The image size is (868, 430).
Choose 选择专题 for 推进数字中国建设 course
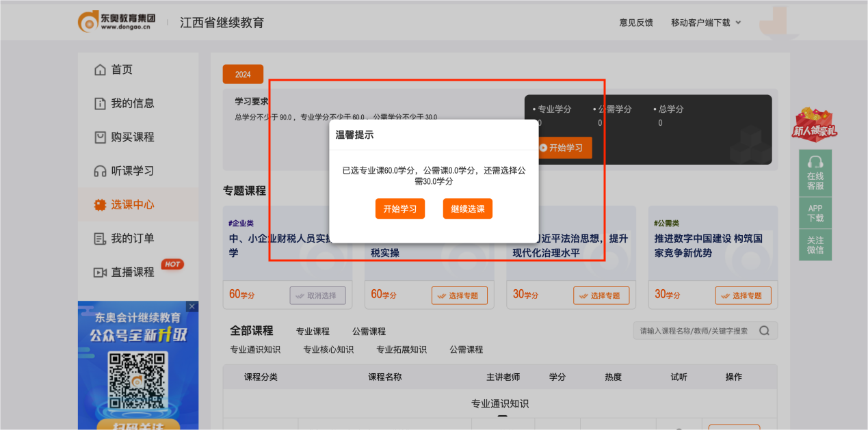point(743,295)
